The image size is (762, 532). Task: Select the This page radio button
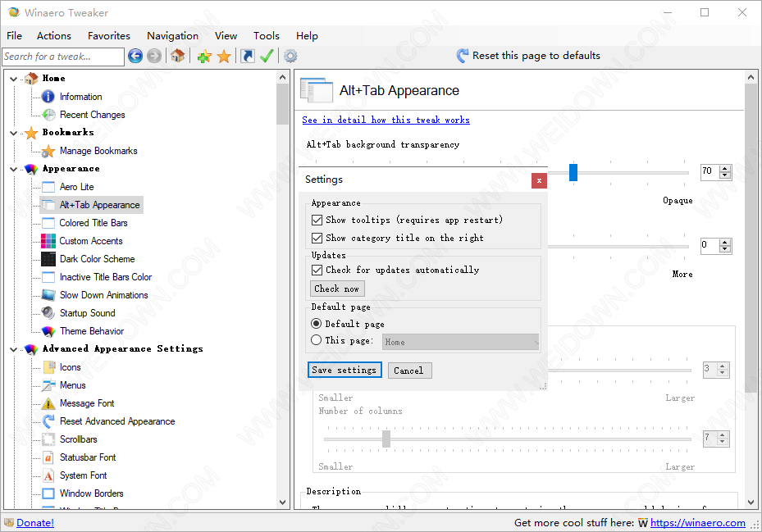pos(317,340)
